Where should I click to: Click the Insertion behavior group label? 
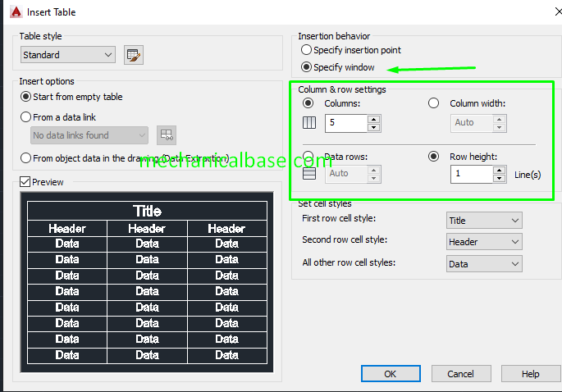(334, 36)
